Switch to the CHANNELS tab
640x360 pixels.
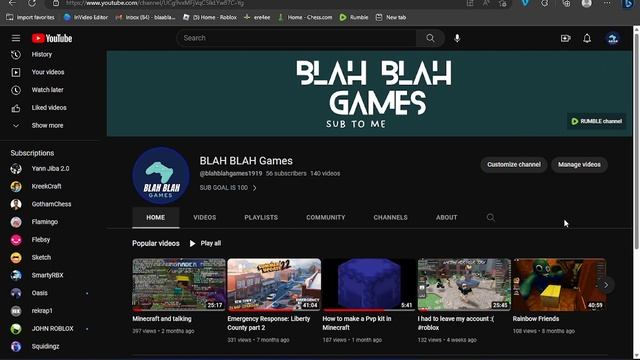(390, 218)
